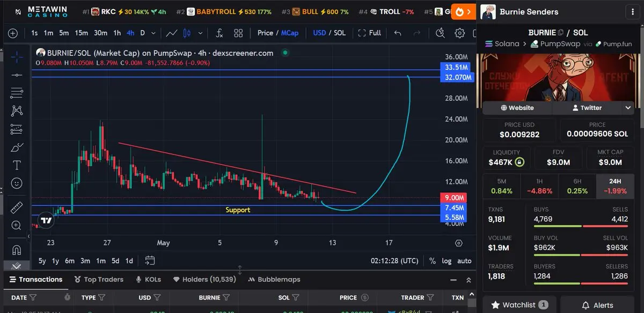Expand the chart type dropdown chevron
Screen dimensions: 644x313
tap(201, 33)
